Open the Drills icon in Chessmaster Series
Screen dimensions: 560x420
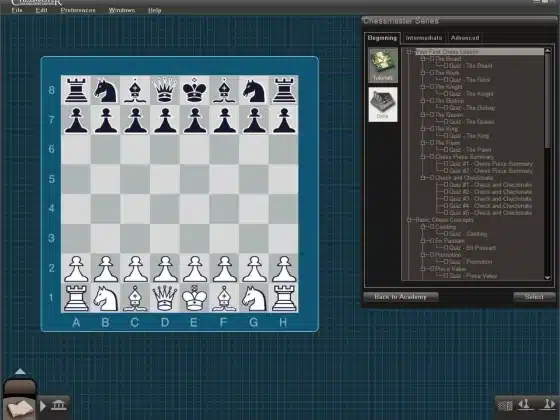pos(383,104)
